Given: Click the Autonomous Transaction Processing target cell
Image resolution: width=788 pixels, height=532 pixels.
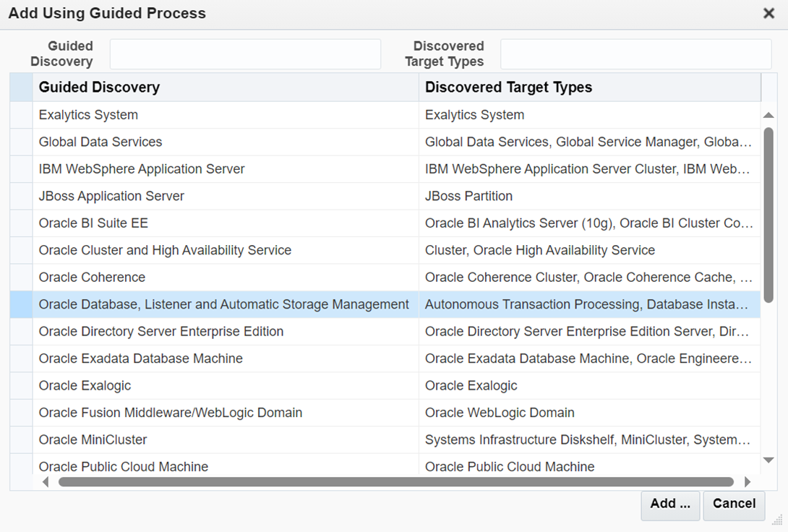Looking at the screenshot, I should tap(589, 304).
